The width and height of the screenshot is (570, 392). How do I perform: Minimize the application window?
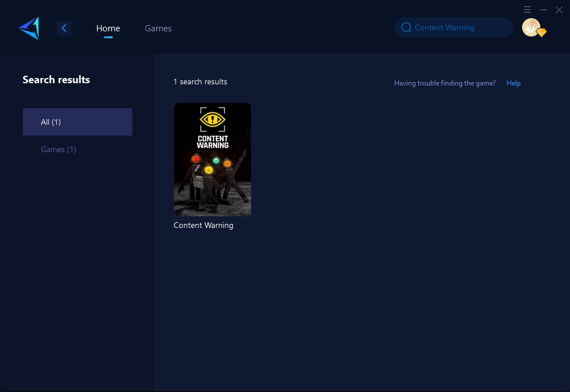click(x=543, y=10)
